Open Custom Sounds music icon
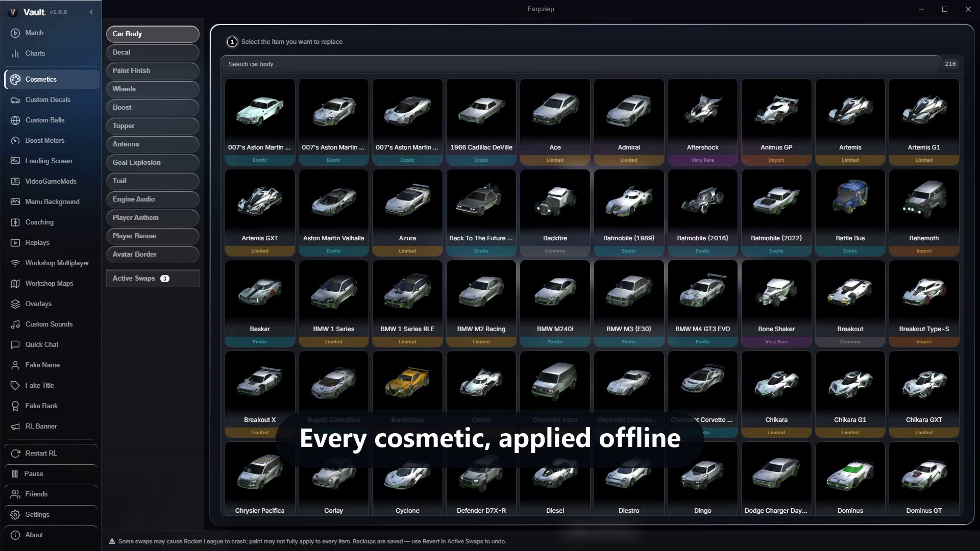The width and height of the screenshot is (980, 551). point(15,324)
